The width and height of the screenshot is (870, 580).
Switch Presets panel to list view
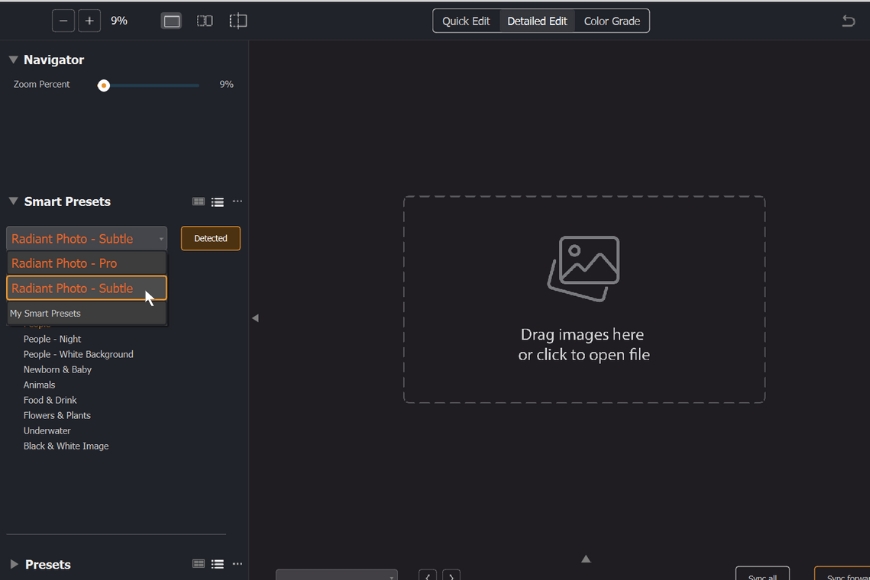[218, 564]
